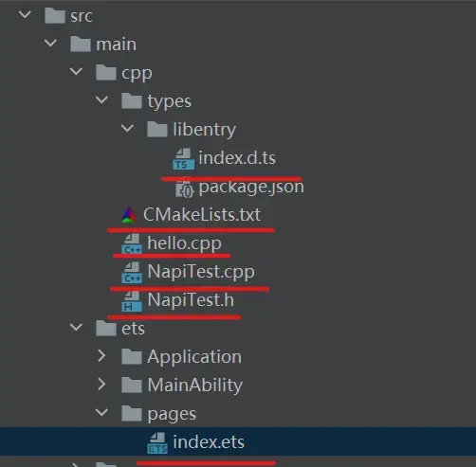Select the ets tree row label

[133, 329]
